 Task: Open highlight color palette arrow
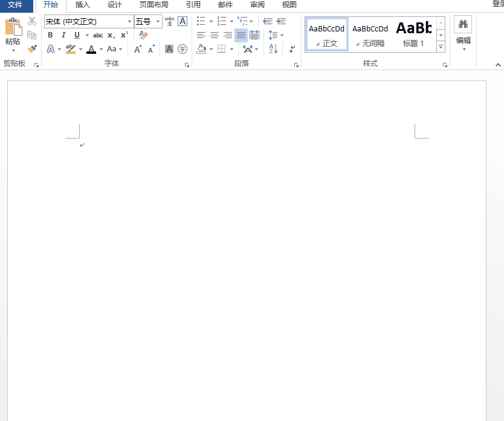coord(80,49)
